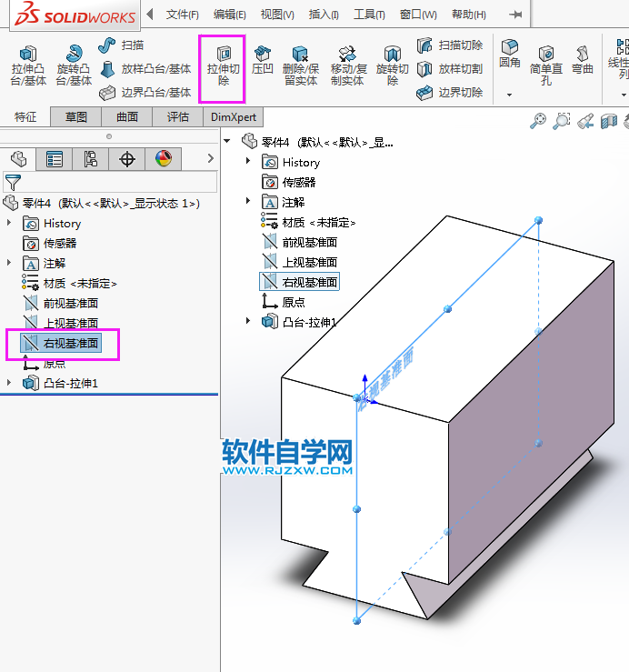
Task: Expand History in flyout tree
Action: point(247,161)
